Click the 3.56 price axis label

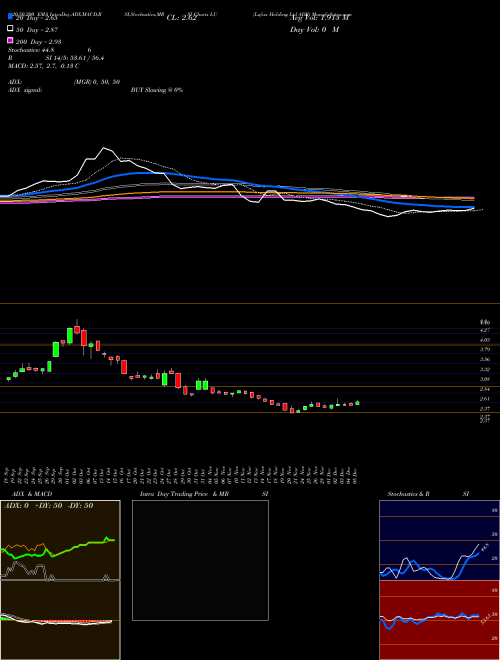pos(485,360)
